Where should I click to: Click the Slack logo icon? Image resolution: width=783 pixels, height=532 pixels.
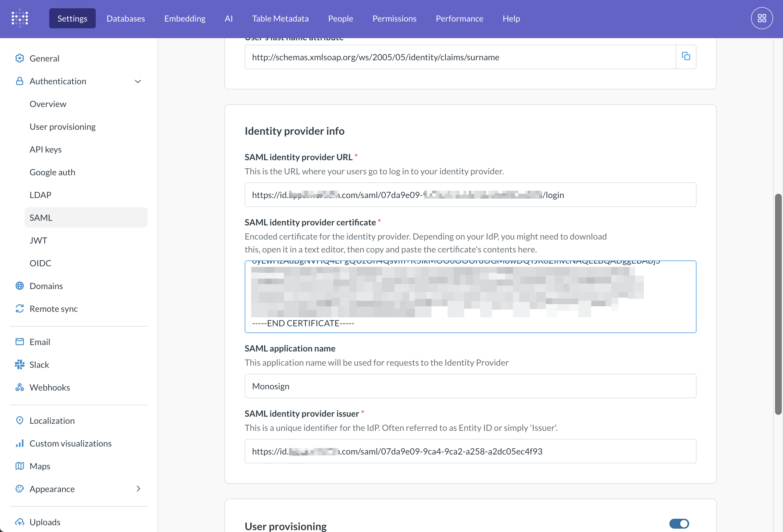pos(19,364)
